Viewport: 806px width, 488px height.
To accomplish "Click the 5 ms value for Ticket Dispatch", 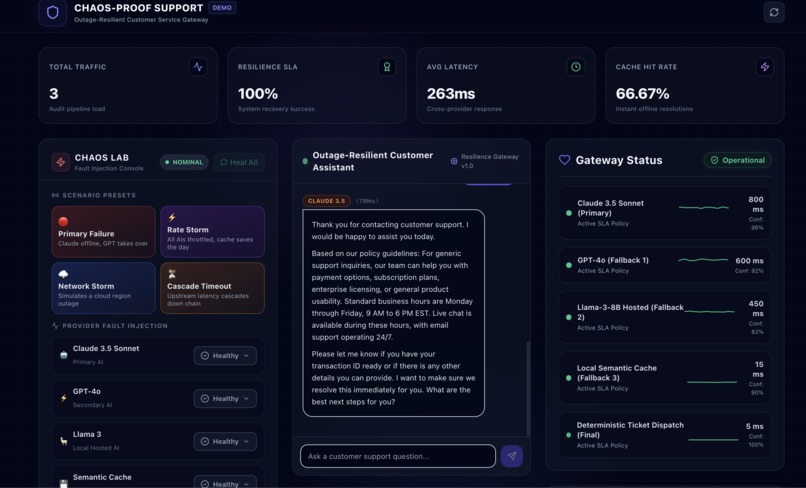I will (x=754, y=426).
